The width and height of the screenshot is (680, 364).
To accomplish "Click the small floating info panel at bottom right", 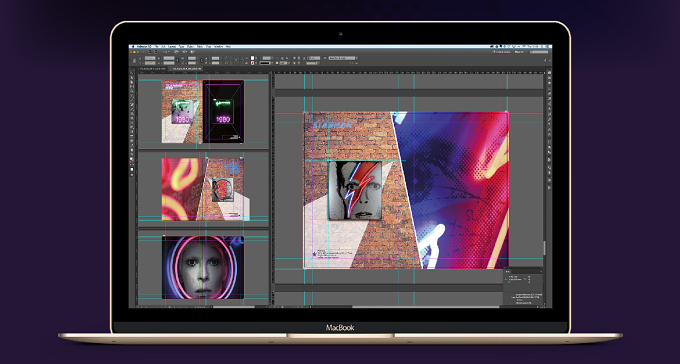I will tap(523, 286).
